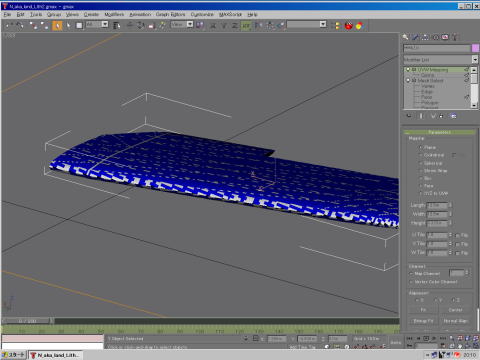Click the Configure Modifier Sets icon
This screenshot has height=360, width=480.
pyautogui.click(x=453, y=116)
